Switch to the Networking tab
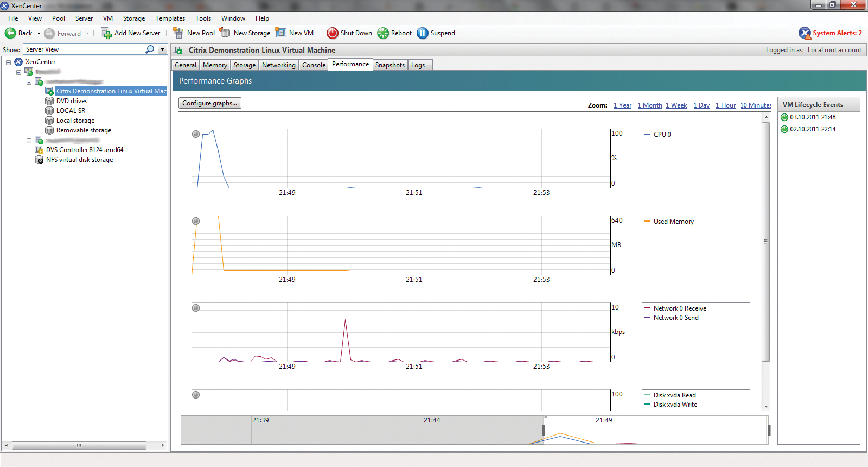 pyautogui.click(x=279, y=65)
